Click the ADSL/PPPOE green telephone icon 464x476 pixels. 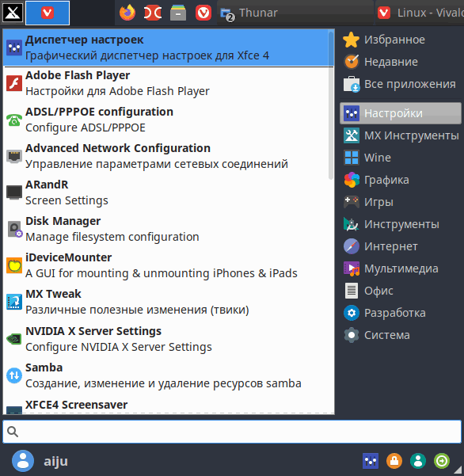[x=14, y=120]
